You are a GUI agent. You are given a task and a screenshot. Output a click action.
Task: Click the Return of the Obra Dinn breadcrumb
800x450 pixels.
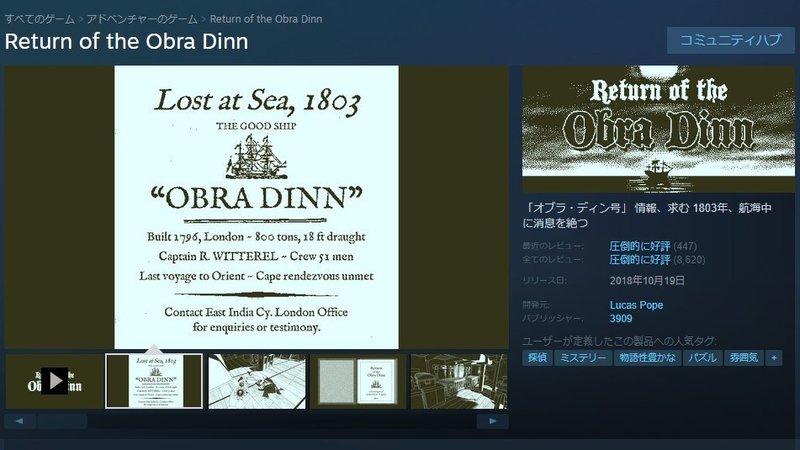tap(266, 19)
